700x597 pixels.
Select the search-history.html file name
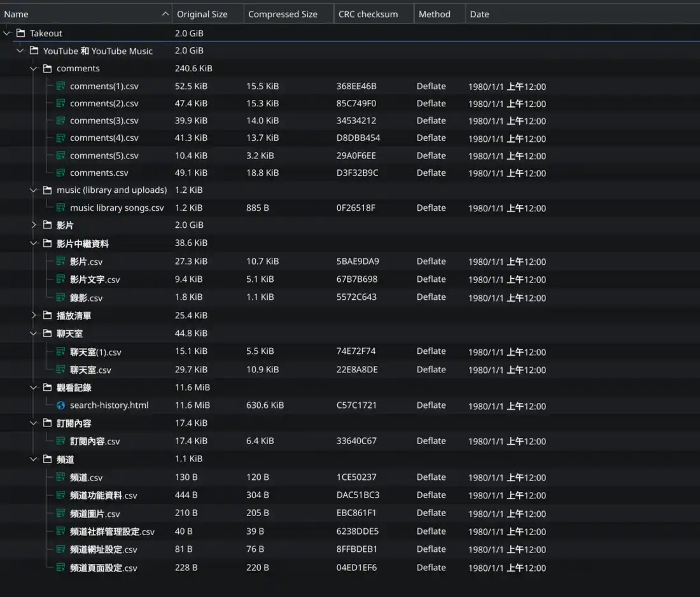tap(109, 405)
